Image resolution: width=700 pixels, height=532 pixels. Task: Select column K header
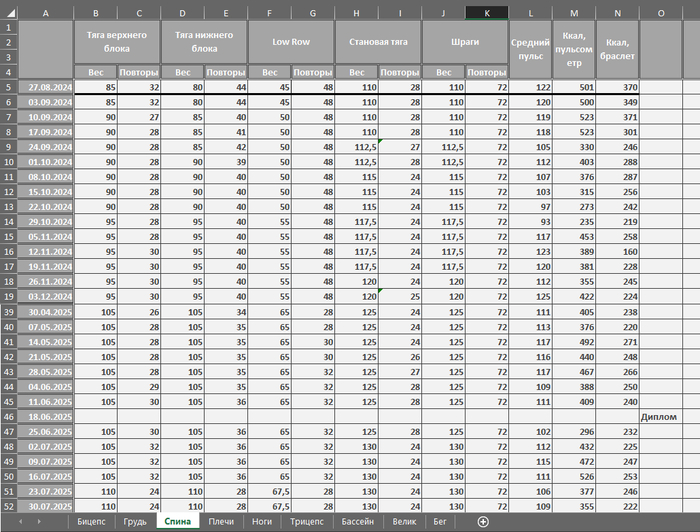point(487,13)
